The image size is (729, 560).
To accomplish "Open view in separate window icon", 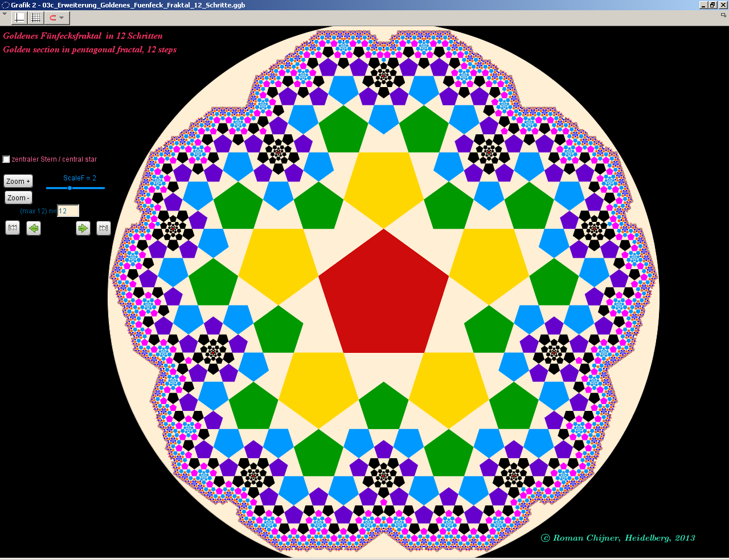I will (723, 15).
